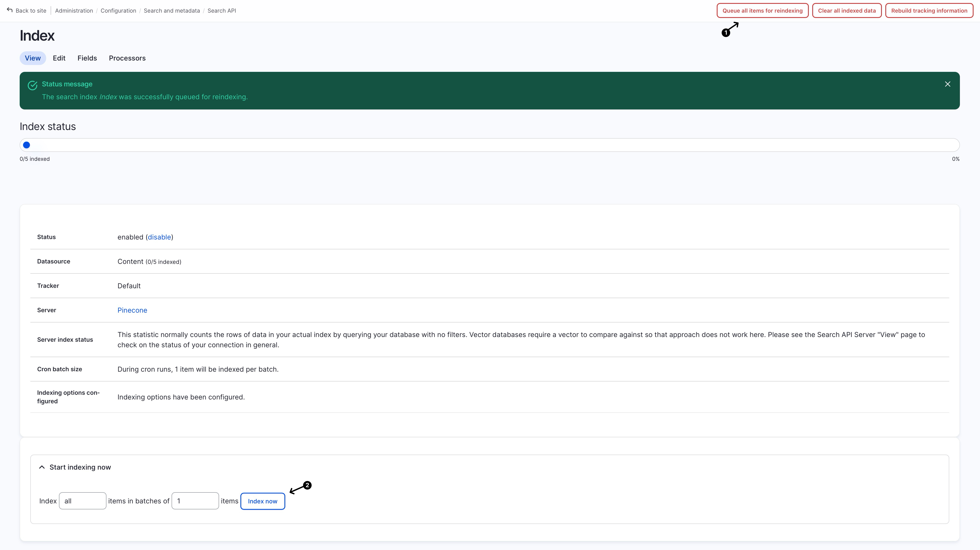
Task: Click the green checkmark status icon
Action: (x=32, y=85)
